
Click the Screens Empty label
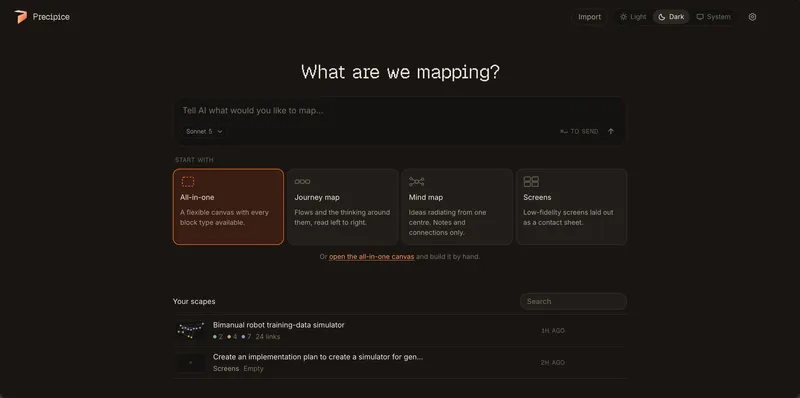click(238, 368)
